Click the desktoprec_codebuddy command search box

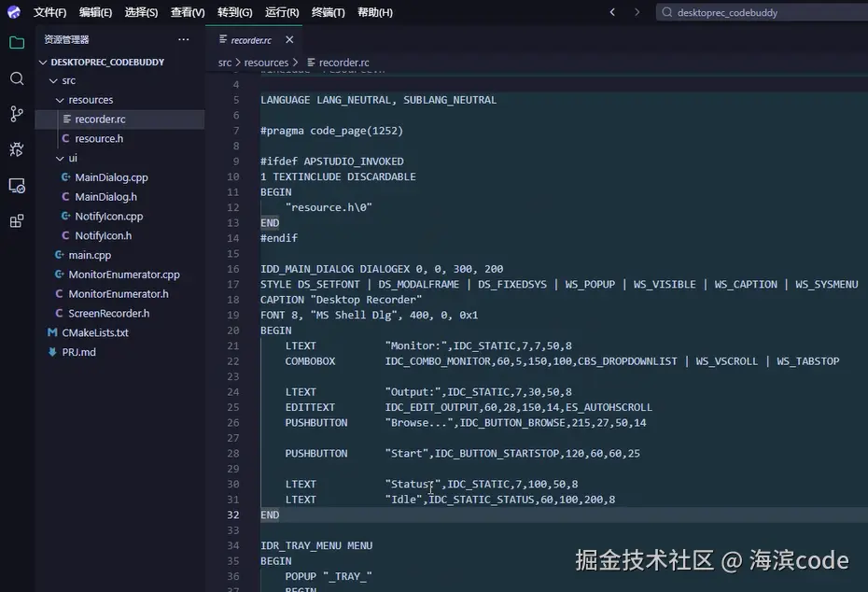(762, 12)
